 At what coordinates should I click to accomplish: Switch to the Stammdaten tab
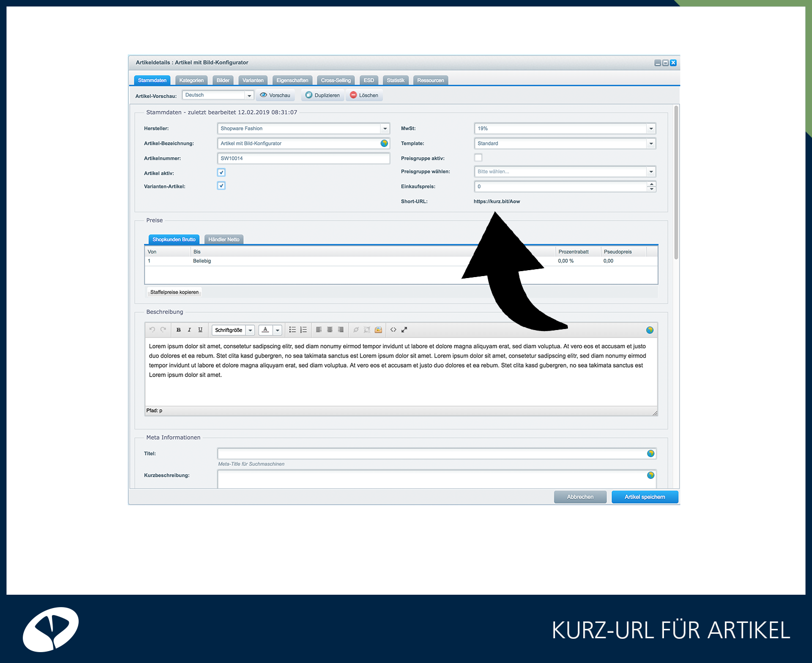click(x=152, y=80)
